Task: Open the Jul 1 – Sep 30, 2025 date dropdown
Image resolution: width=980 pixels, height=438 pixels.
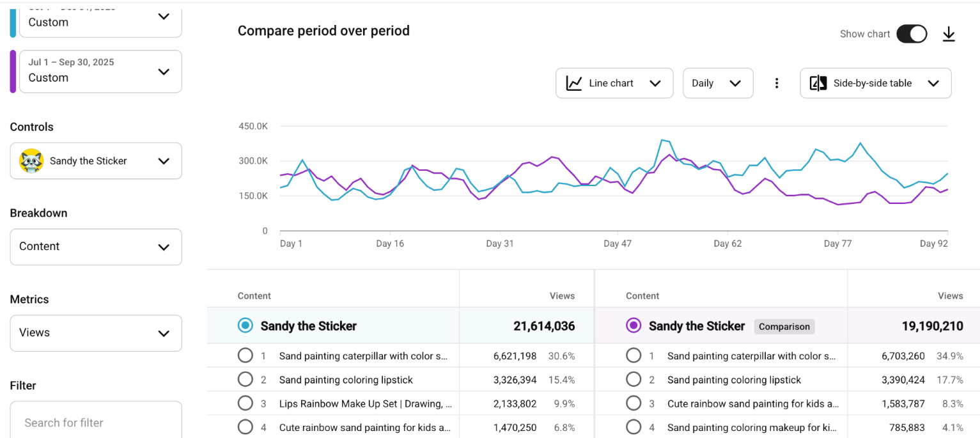Action: tap(100, 71)
